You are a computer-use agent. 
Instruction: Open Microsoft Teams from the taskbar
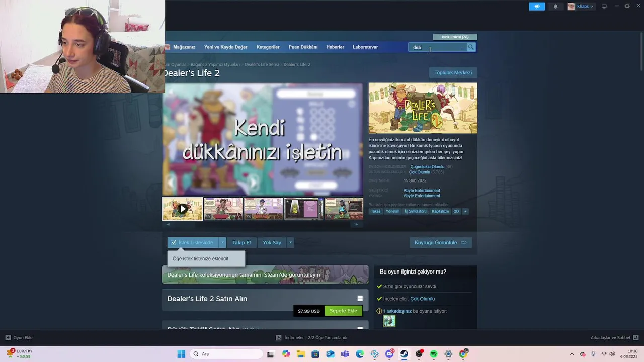click(345, 354)
